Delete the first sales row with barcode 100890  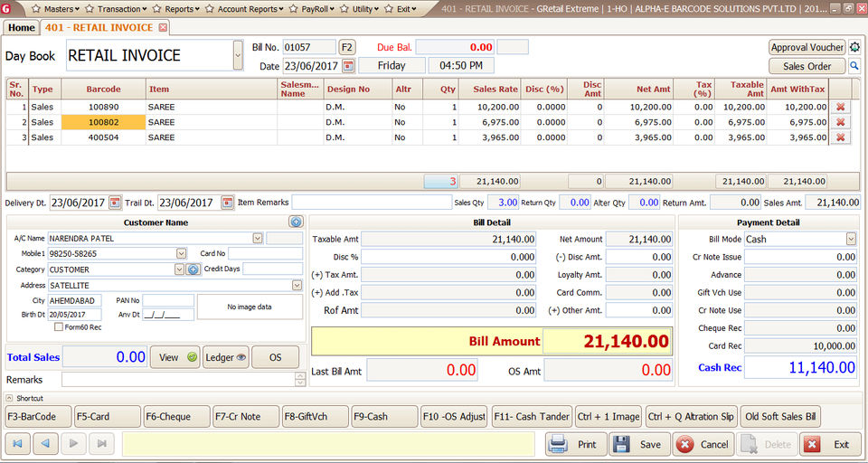click(x=841, y=107)
